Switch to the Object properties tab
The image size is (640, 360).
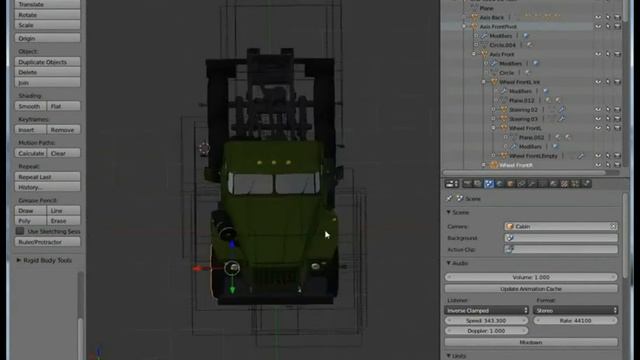[510, 184]
